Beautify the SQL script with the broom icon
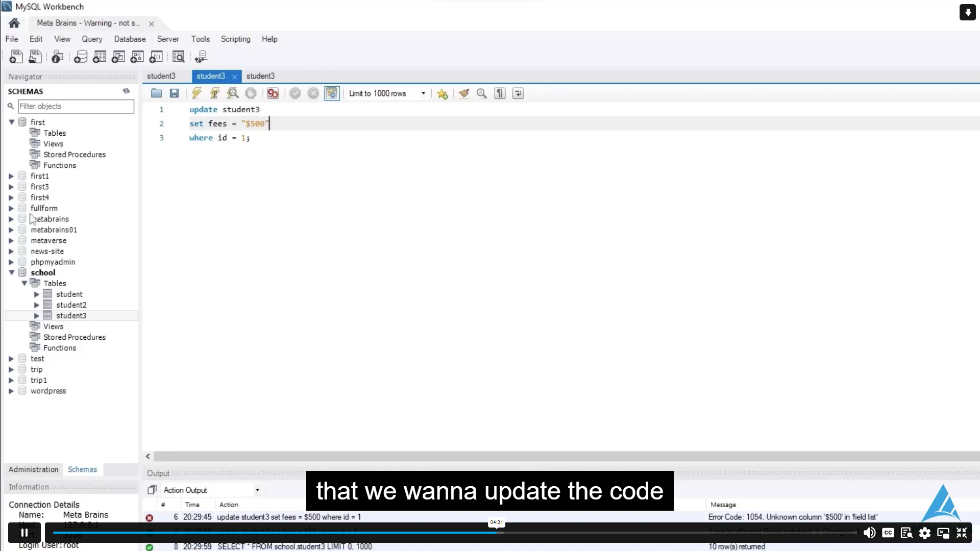The width and height of the screenshot is (980, 551). click(x=463, y=93)
